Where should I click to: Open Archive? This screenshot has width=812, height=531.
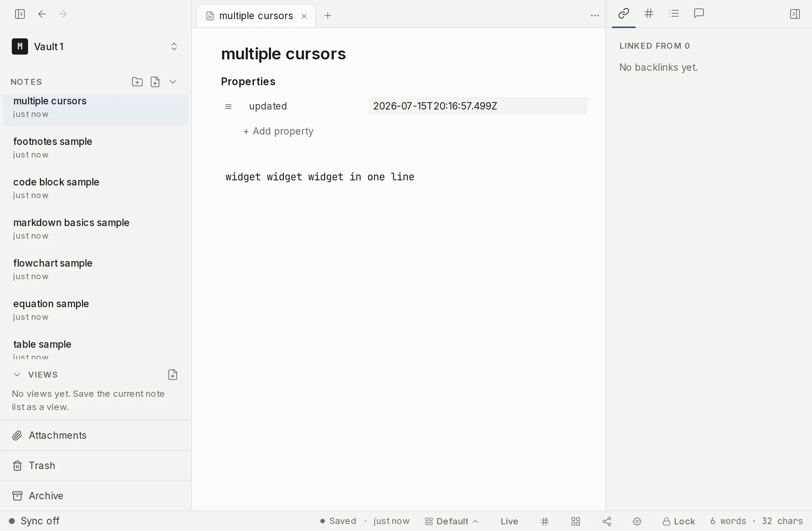point(96,496)
